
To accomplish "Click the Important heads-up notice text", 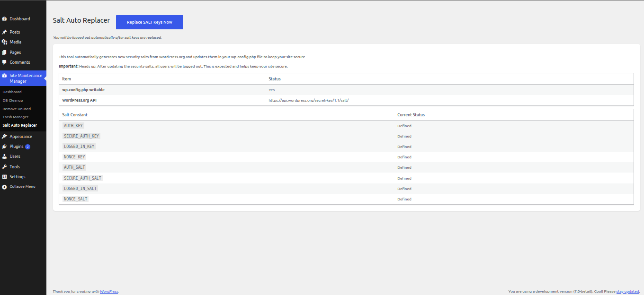I will [173, 66].
